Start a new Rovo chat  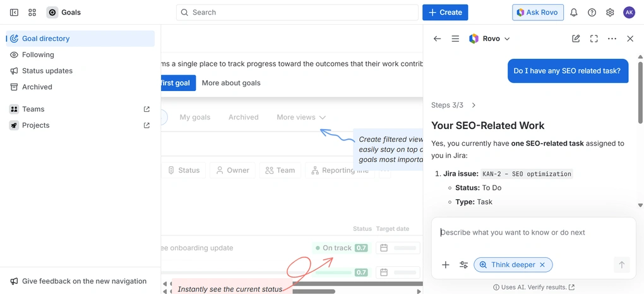pos(576,39)
